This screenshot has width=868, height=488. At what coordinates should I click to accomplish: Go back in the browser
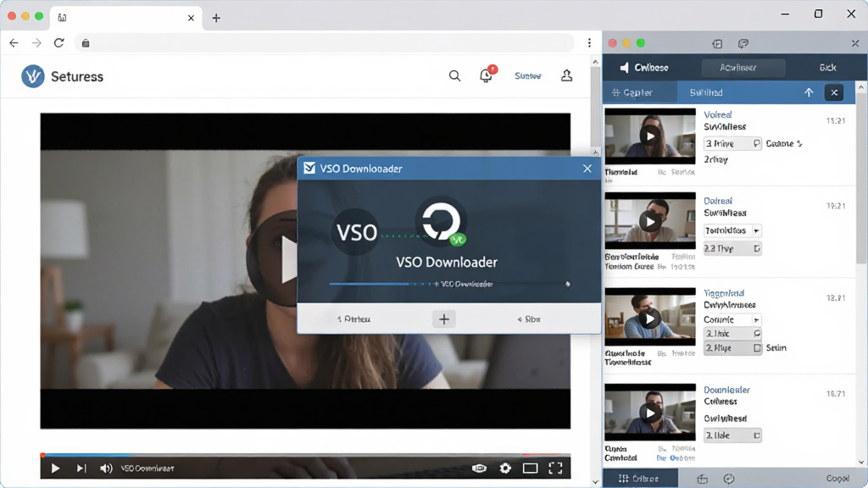(14, 42)
